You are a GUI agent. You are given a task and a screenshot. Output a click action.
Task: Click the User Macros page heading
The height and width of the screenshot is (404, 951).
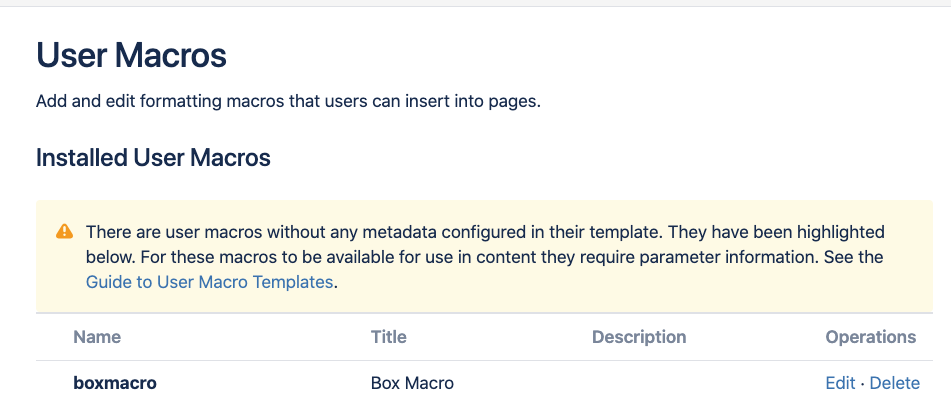point(132,55)
